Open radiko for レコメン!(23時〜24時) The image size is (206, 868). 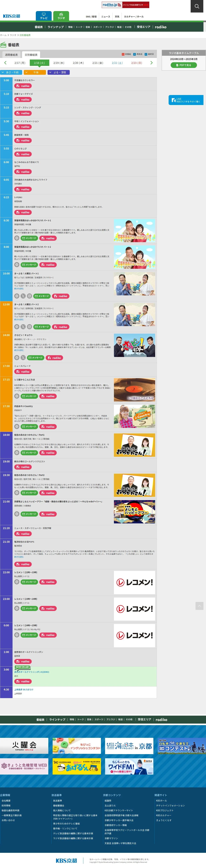[48, 609]
